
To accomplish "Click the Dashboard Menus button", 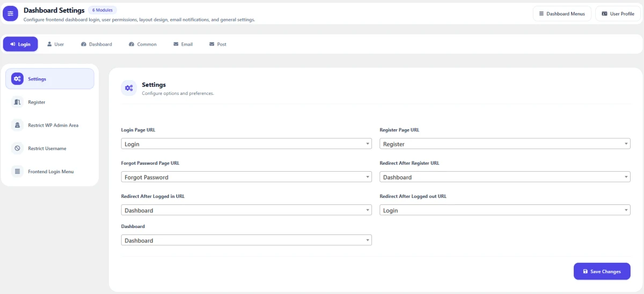I will click(x=562, y=13).
